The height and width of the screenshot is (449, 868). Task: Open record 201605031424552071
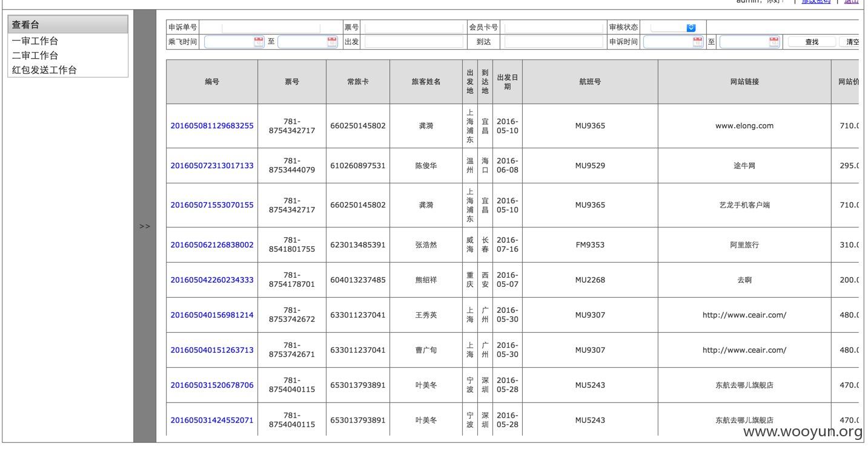click(212, 420)
